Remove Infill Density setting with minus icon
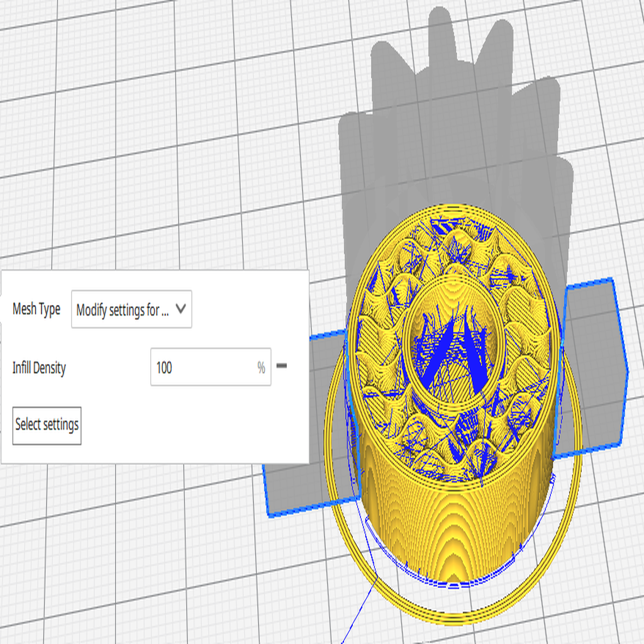Screen dimensions: 644x644 point(282,366)
